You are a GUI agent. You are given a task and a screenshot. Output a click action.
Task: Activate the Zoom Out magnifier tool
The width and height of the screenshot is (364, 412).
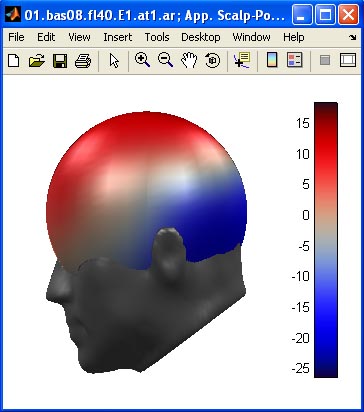[x=165, y=60]
